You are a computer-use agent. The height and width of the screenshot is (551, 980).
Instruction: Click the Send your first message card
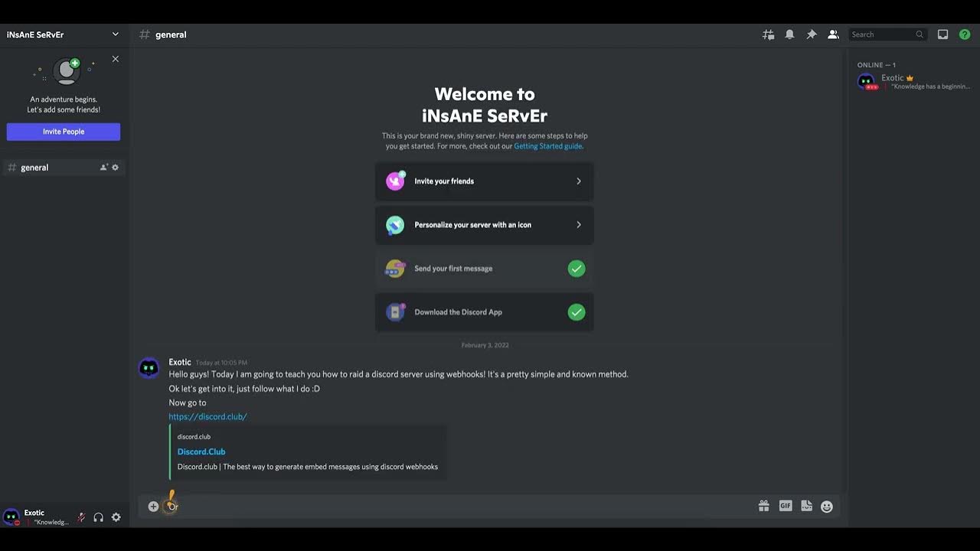tap(484, 269)
